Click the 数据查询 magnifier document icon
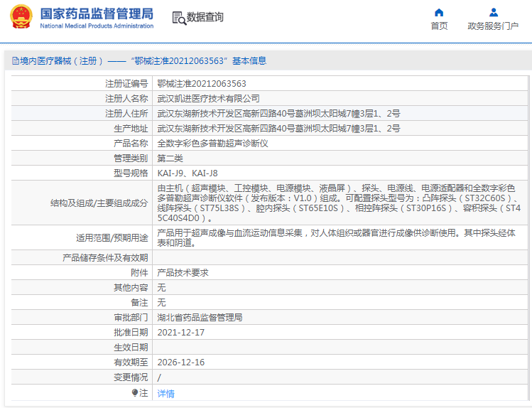The height and width of the screenshot is (408, 532). (179, 17)
